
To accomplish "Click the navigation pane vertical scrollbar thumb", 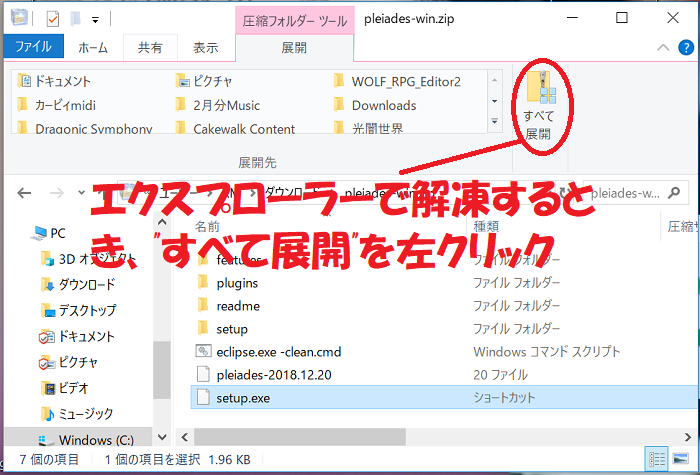I will coord(161,370).
